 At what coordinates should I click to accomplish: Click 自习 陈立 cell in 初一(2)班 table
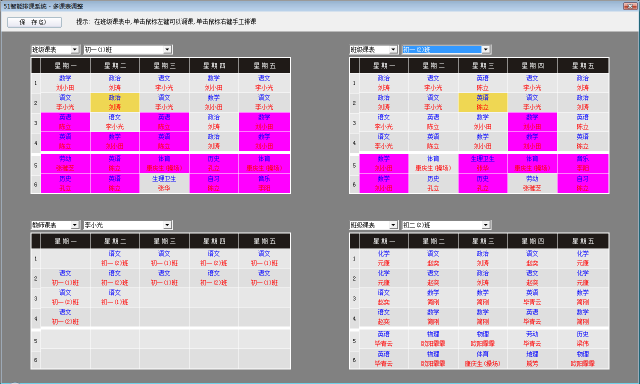583,184
